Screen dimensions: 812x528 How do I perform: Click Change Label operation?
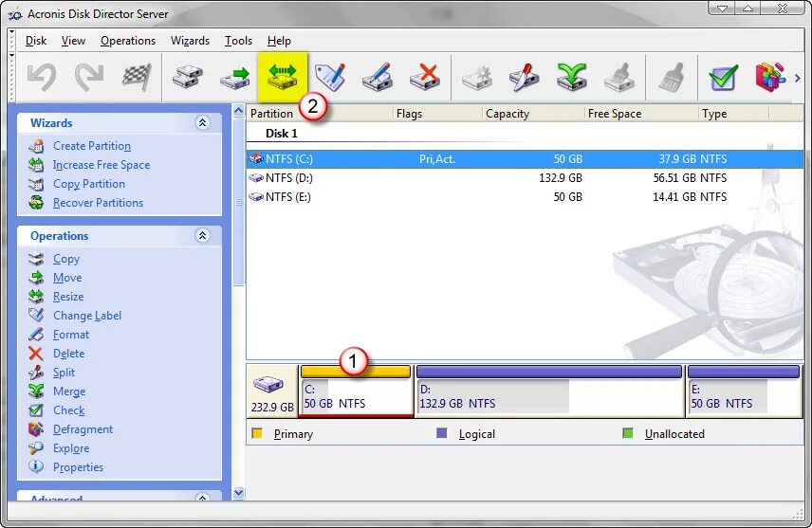tap(87, 316)
